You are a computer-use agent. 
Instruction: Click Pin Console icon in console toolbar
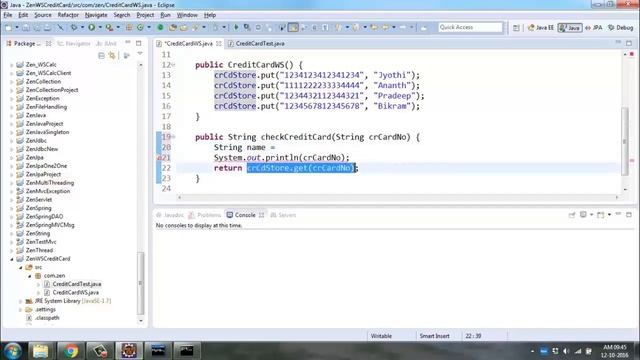tap(572, 215)
